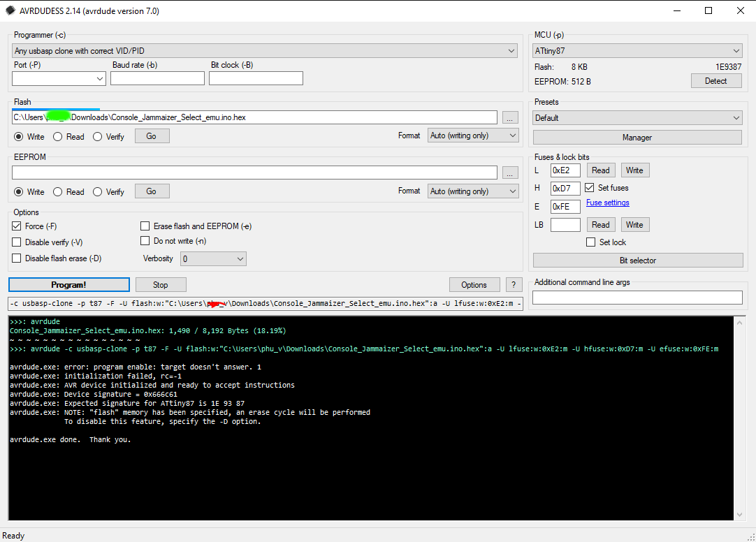The height and width of the screenshot is (542, 756).
Task: Check the Do not write (-n) option
Action: coord(145,240)
